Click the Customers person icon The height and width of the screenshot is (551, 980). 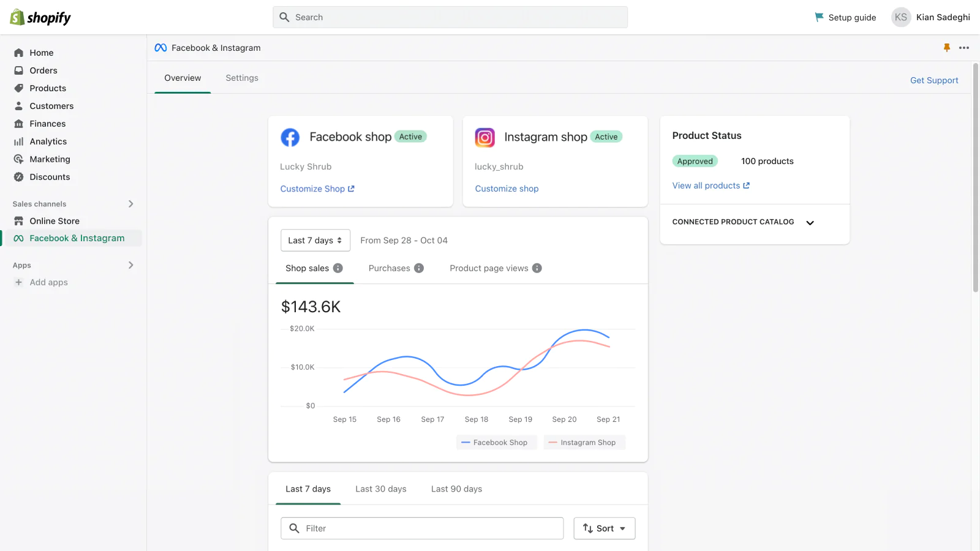coord(19,106)
